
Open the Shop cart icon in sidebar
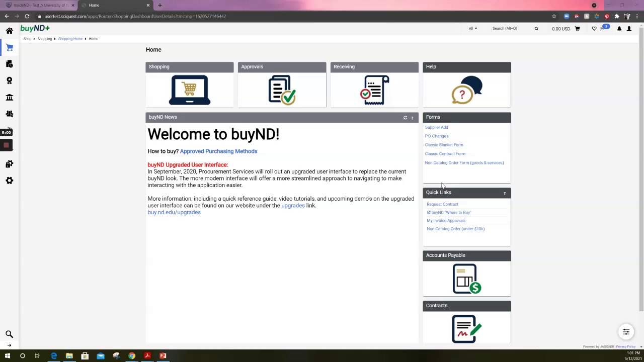pyautogui.click(x=9, y=47)
